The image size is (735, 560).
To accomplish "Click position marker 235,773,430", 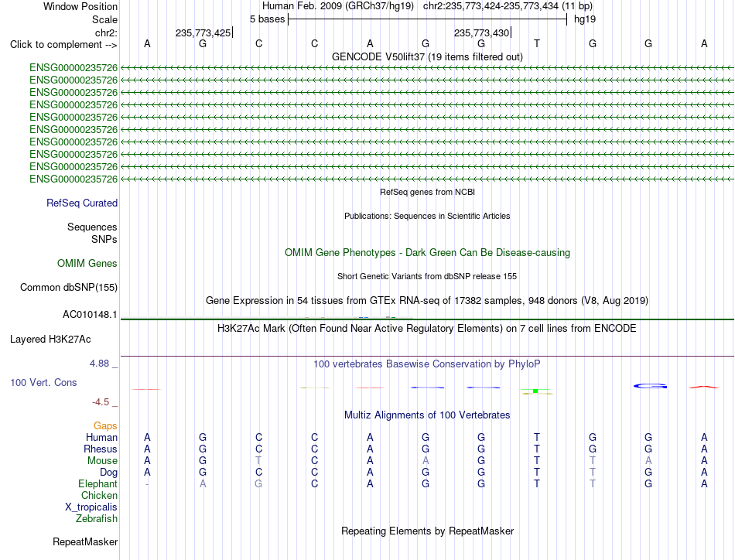I will (481, 32).
